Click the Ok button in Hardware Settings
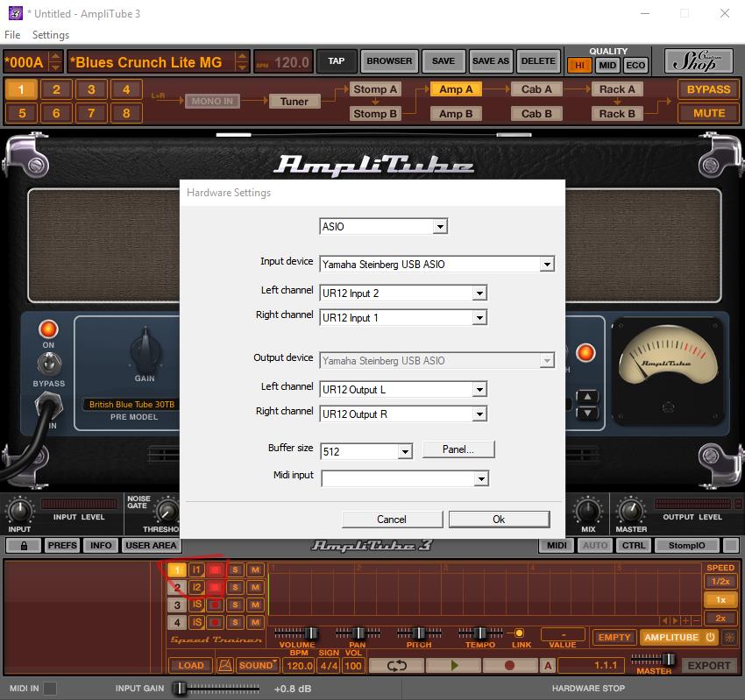Image resolution: width=745 pixels, height=700 pixels. pyautogui.click(x=499, y=519)
